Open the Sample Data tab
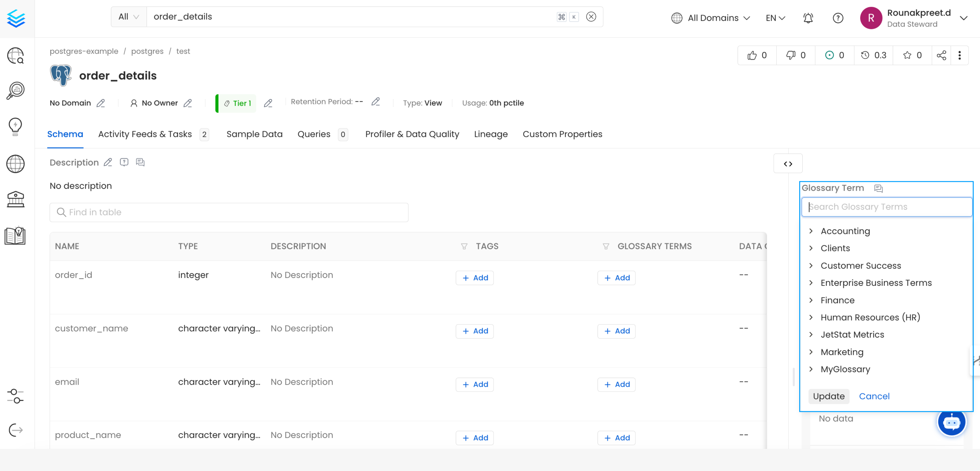Viewport: 980px width, 471px height. point(254,134)
